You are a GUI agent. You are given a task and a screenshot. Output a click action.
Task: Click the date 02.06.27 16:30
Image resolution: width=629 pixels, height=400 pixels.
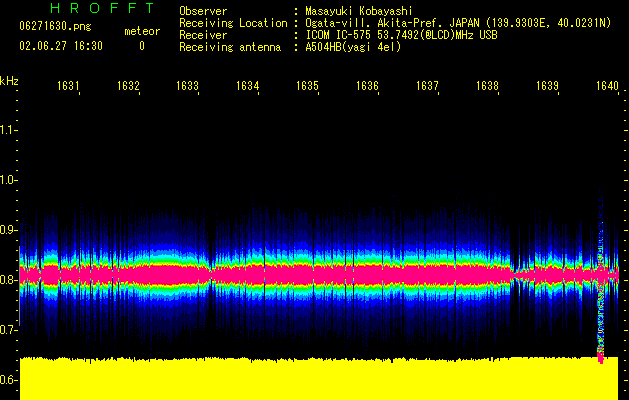61,46
